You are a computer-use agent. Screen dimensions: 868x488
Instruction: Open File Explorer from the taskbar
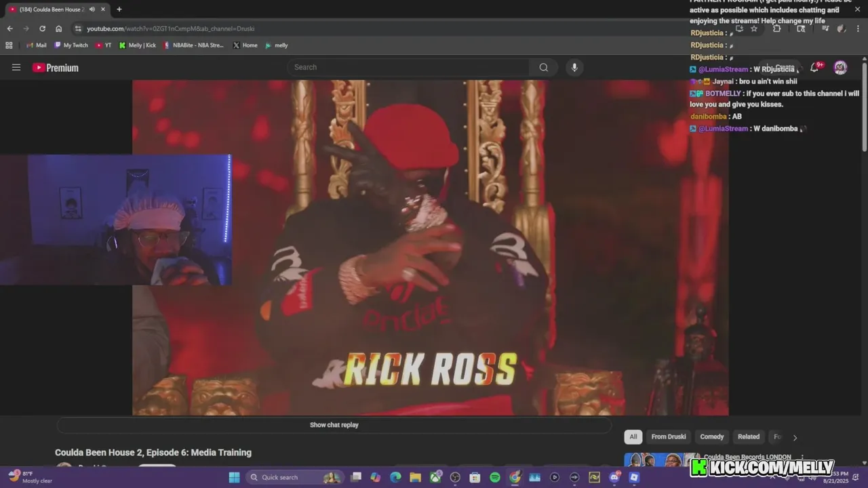pyautogui.click(x=415, y=477)
